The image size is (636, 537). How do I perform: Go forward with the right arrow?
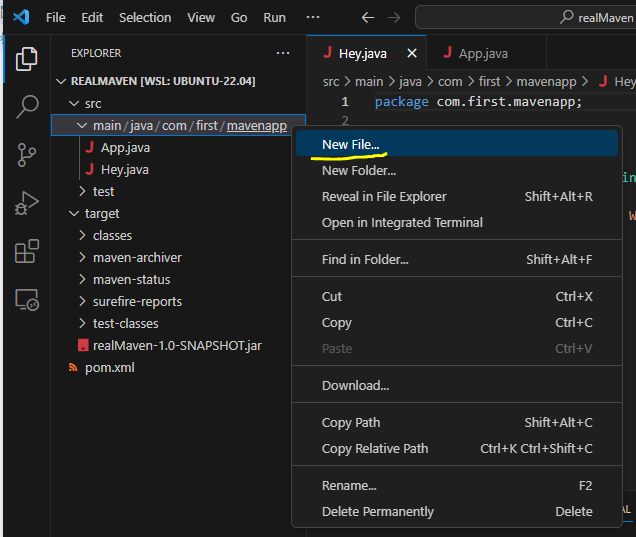click(394, 17)
